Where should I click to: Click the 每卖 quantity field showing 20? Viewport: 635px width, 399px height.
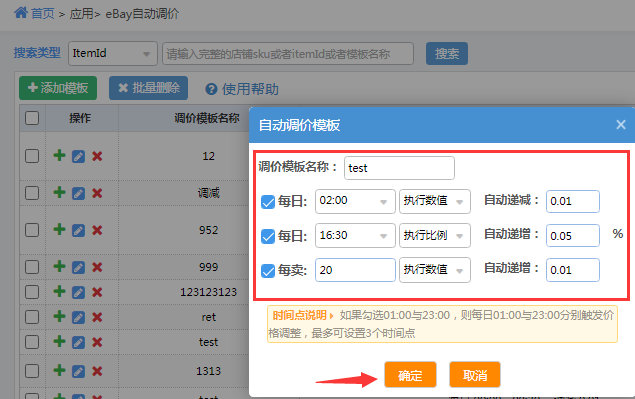pos(355,270)
